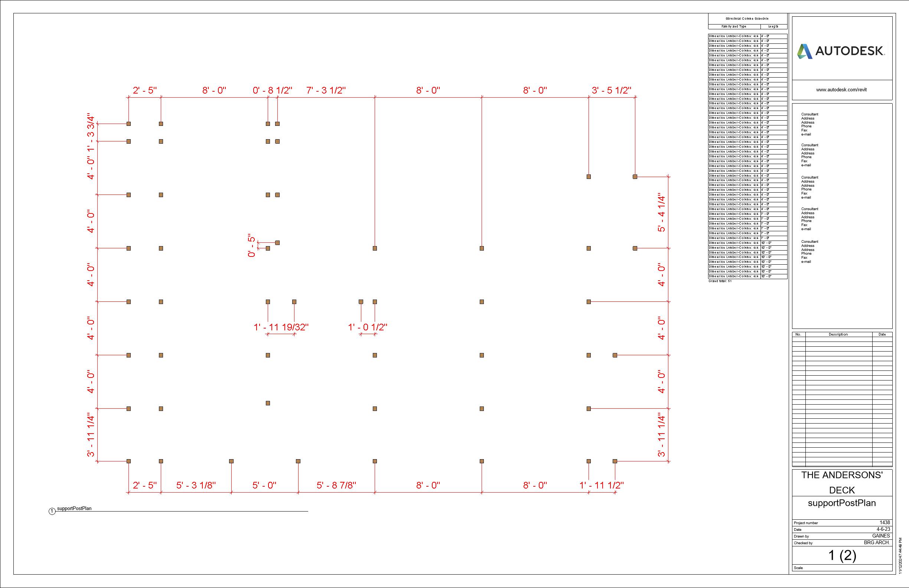The height and width of the screenshot is (588, 909).
Task: Click the "Family and Type" column header
Action: [734, 27]
